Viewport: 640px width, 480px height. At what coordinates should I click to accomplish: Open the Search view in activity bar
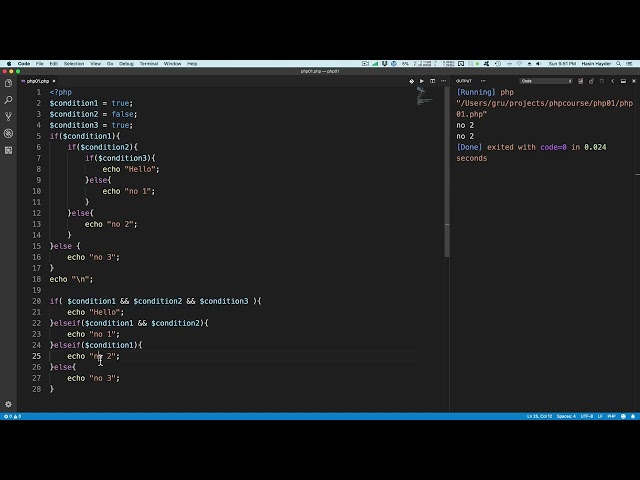click(8, 100)
